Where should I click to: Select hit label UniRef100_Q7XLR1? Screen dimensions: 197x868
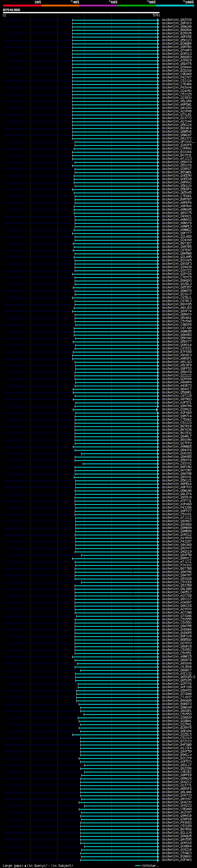click(177, 115)
